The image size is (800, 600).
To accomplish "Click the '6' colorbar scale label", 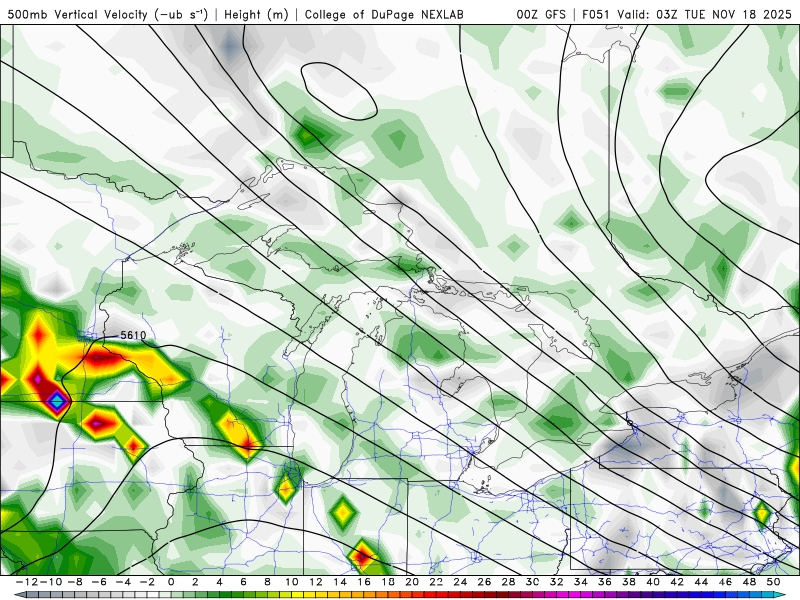I will [243, 582].
